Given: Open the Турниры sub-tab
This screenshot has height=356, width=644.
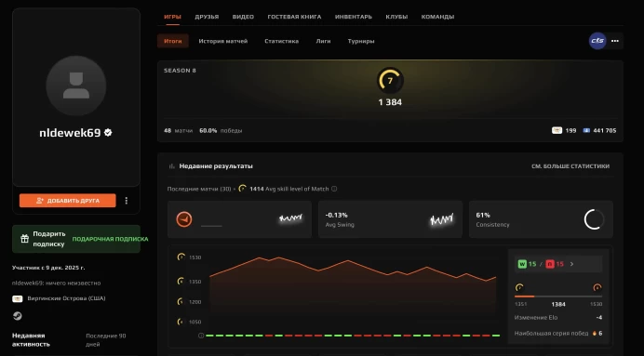Looking at the screenshot, I should coord(361,41).
